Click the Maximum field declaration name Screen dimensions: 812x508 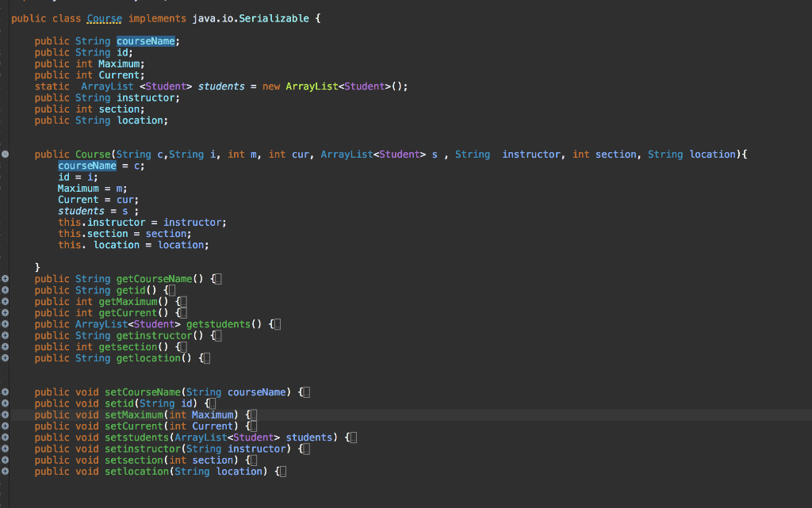click(119, 63)
